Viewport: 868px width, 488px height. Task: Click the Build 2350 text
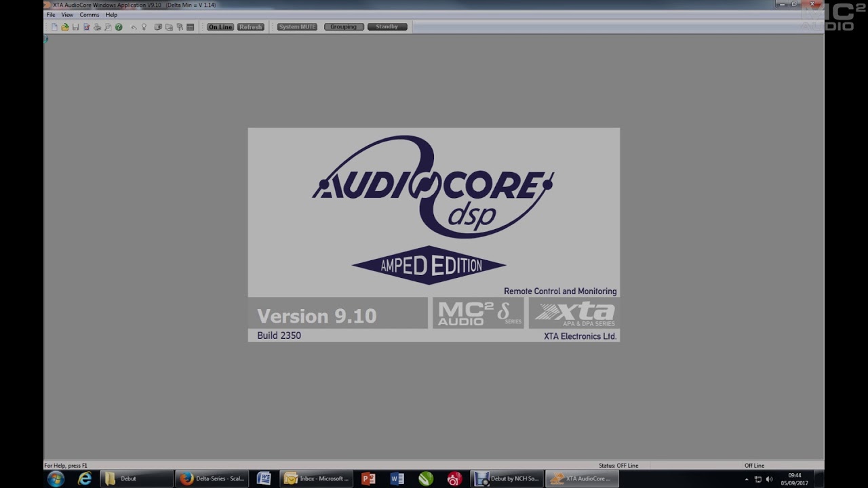[279, 335]
